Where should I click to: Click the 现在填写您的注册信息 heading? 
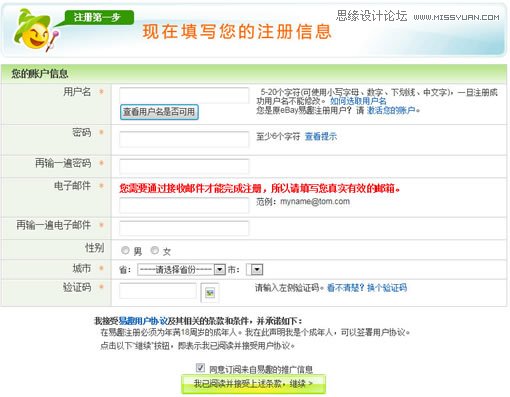click(237, 32)
